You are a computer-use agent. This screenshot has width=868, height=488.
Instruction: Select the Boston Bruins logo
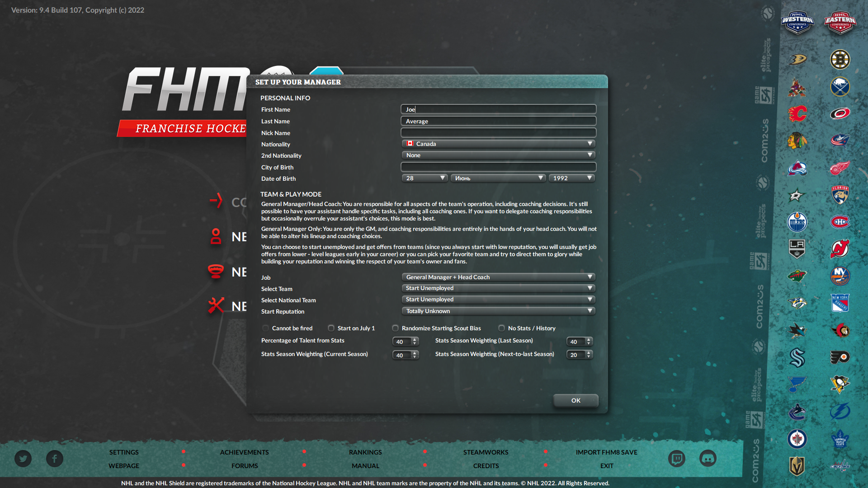840,60
